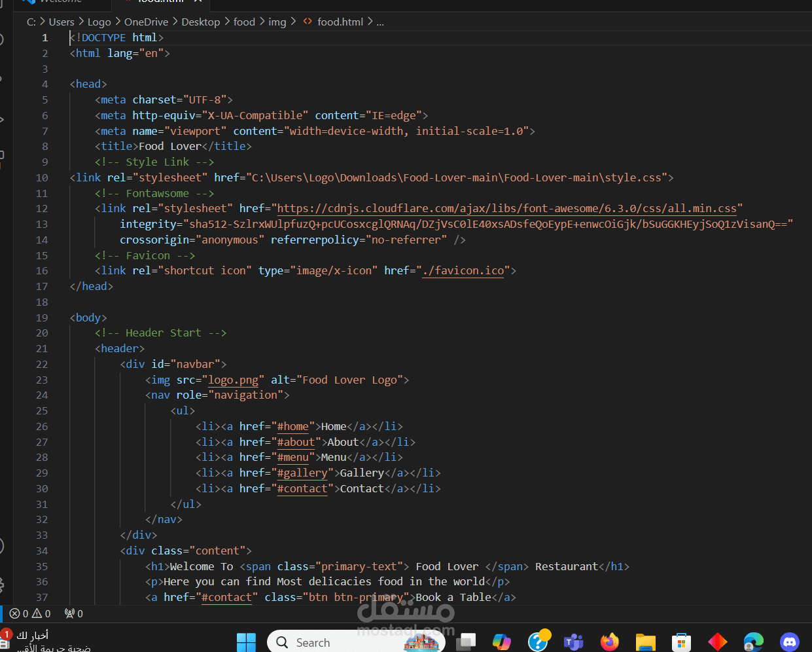The height and width of the screenshot is (652, 812).
Task: Click the style.css path on line 10
Action: pos(457,177)
